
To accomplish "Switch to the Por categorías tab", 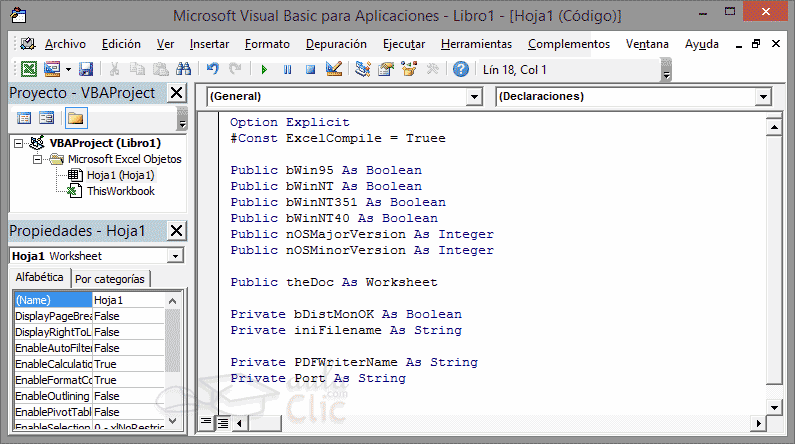I will (x=110, y=278).
